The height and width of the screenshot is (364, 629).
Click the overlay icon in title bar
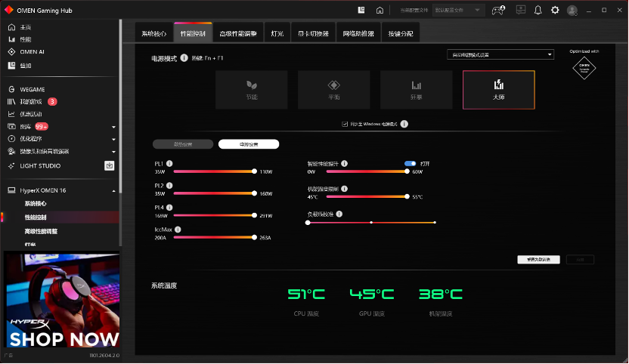click(x=361, y=10)
